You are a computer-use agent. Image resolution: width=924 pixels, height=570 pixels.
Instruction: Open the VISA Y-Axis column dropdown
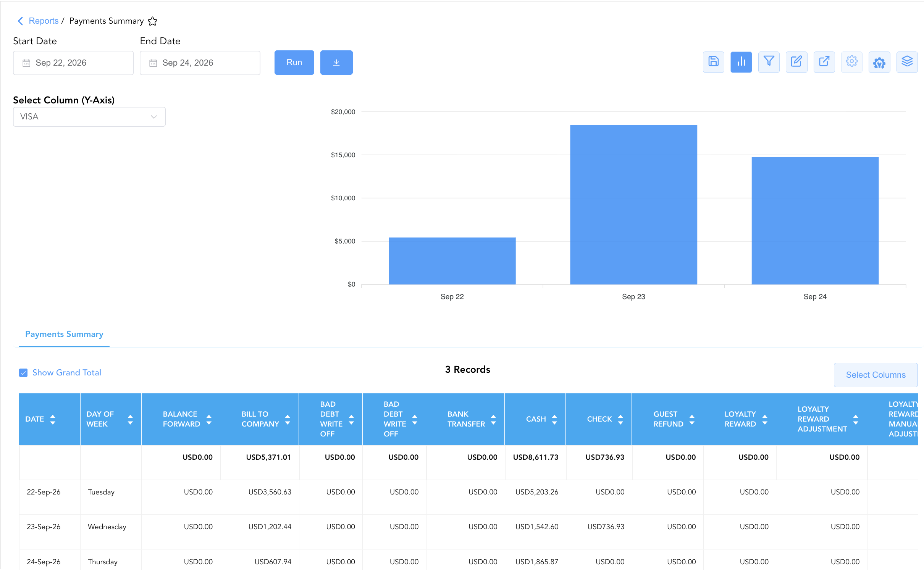coord(89,117)
